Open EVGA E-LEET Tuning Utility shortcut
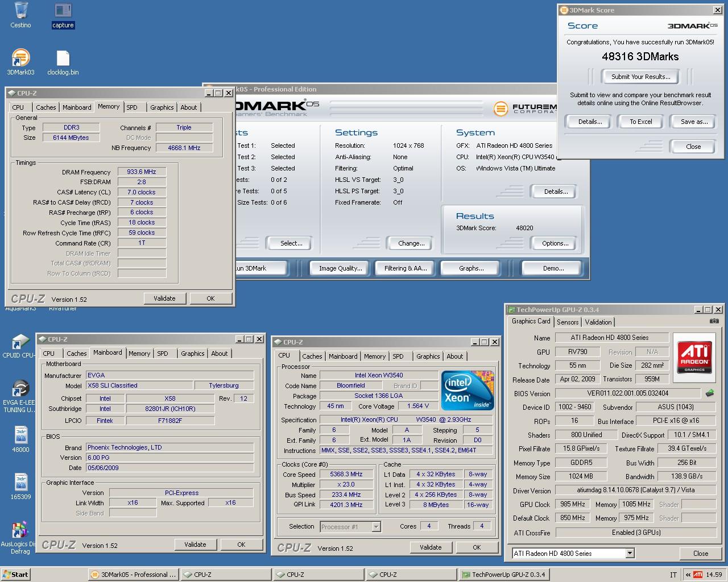 pyautogui.click(x=20, y=389)
